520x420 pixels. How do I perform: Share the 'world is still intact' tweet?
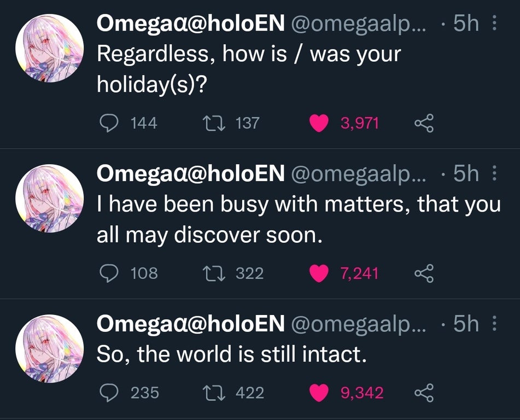(x=424, y=393)
